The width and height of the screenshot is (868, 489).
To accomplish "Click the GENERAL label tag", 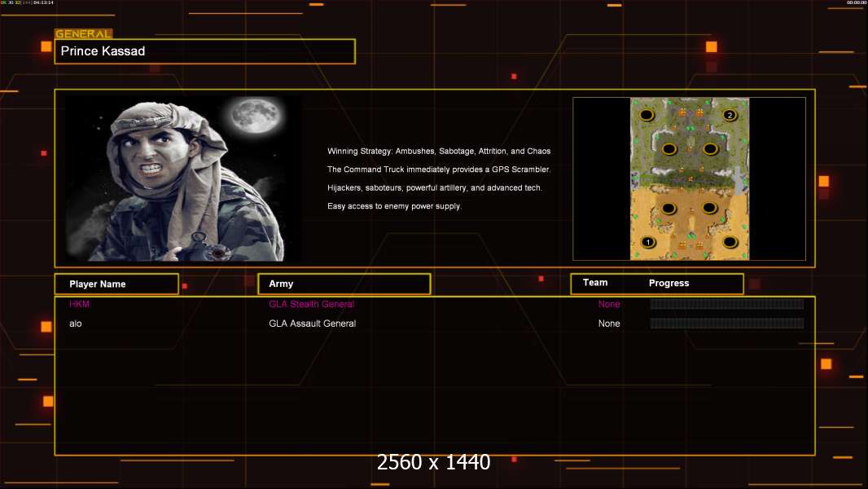I will pos(84,33).
